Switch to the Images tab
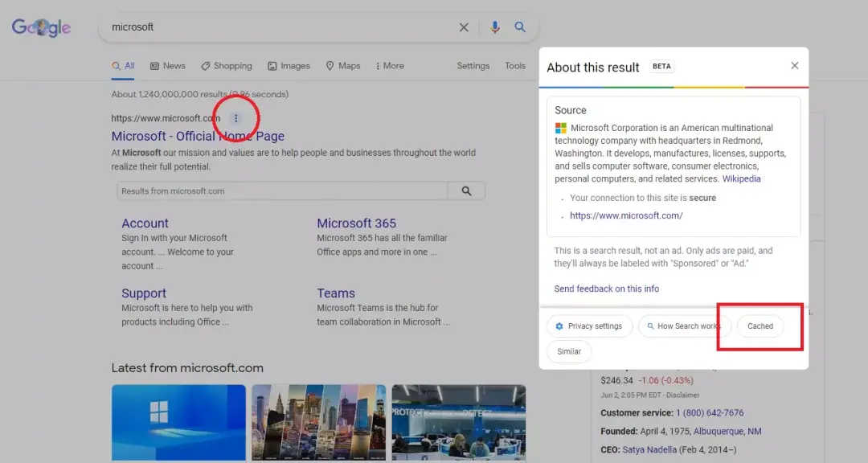Viewport: 868px width, 463px height. 289,66
